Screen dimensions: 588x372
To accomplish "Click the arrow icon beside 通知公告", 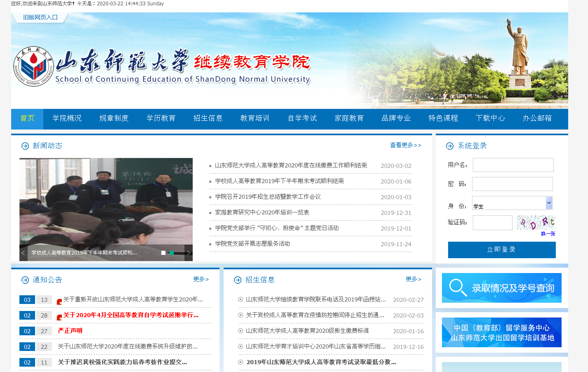I will point(25,280).
